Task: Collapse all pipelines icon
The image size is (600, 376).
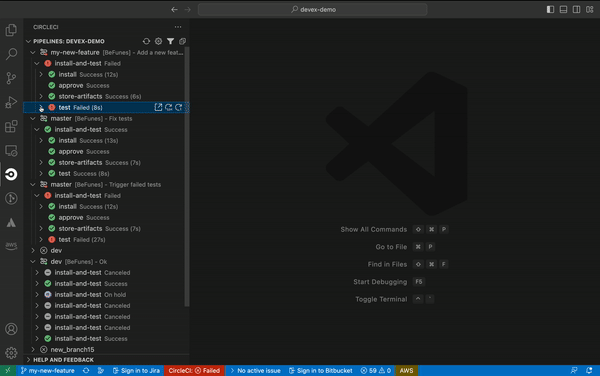Action: [x=183, y=41]
